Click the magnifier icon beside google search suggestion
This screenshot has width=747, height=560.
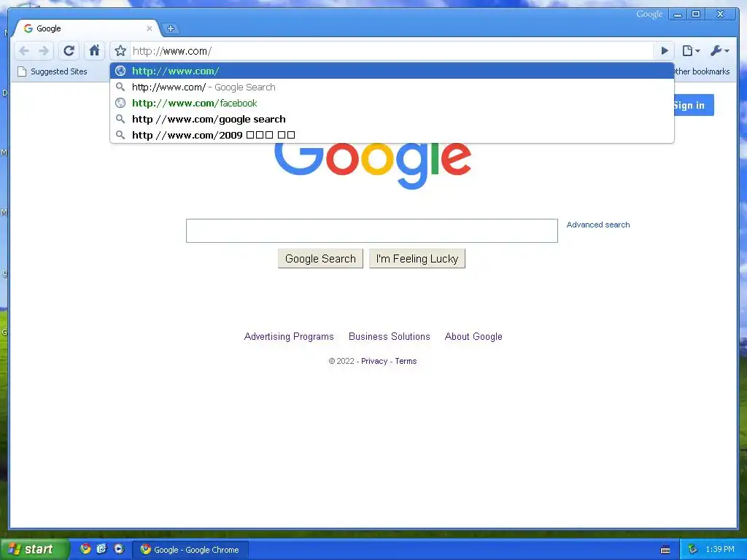tap(120, 119)
